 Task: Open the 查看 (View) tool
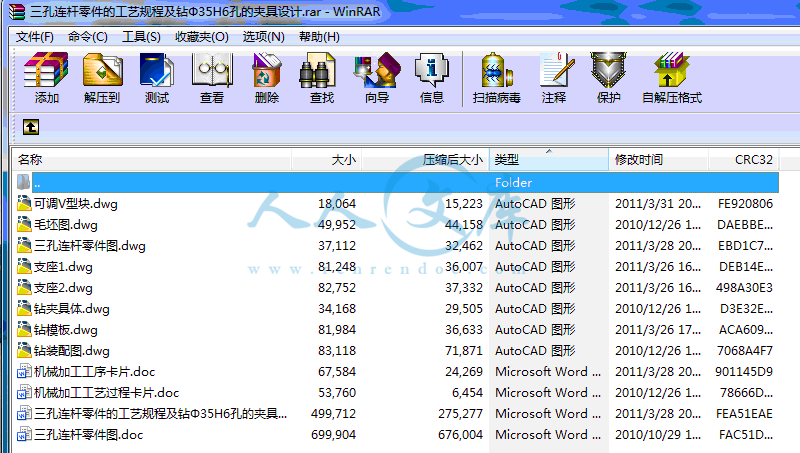212,70
